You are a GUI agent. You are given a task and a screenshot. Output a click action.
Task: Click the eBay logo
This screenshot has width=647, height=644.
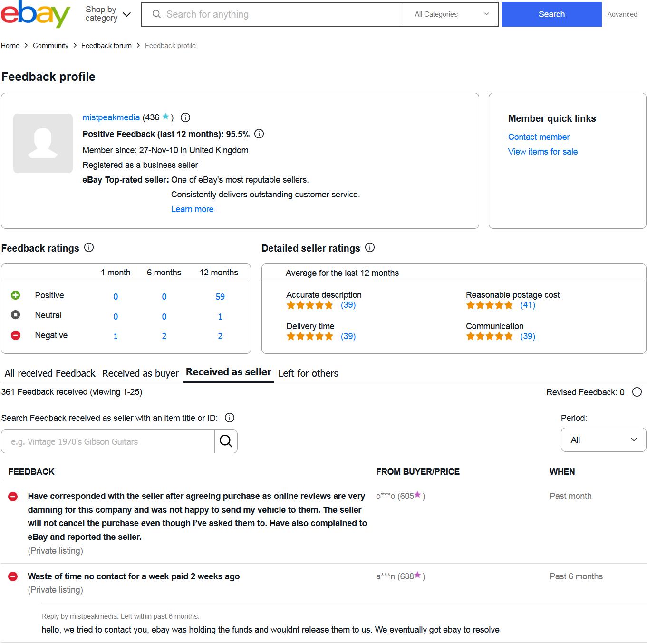[x=36, y=14]
